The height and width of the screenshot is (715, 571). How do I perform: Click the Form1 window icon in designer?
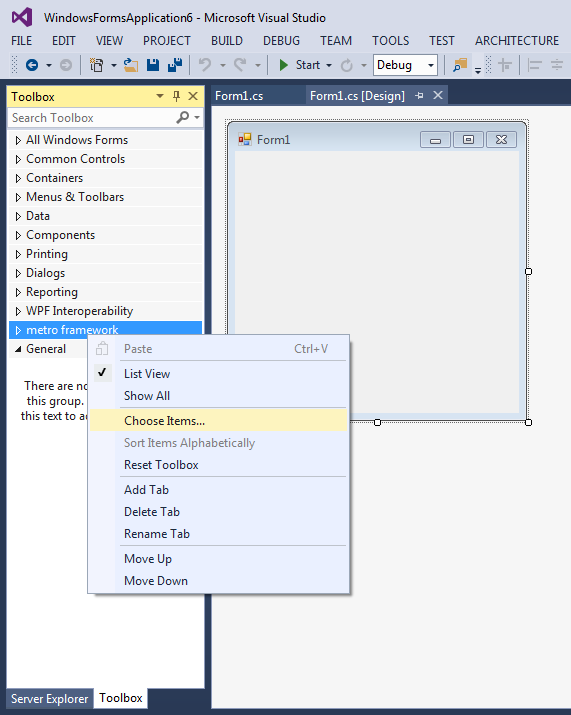pos(244,139)
